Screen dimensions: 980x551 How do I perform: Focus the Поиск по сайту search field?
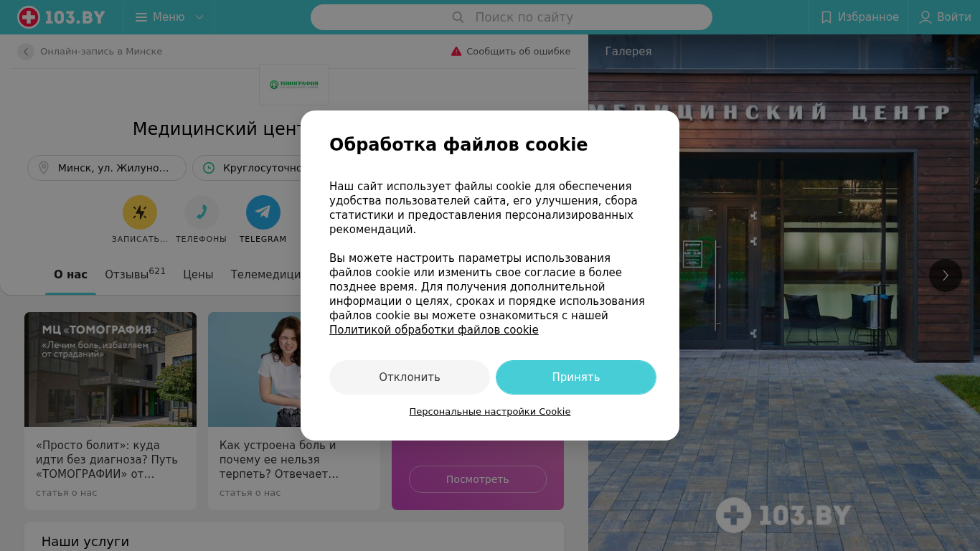point(511,17)
